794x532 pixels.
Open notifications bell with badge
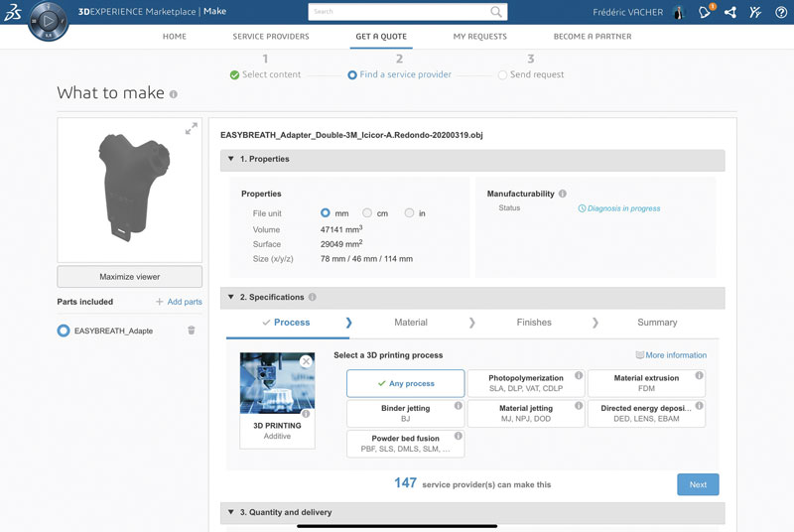706,11
